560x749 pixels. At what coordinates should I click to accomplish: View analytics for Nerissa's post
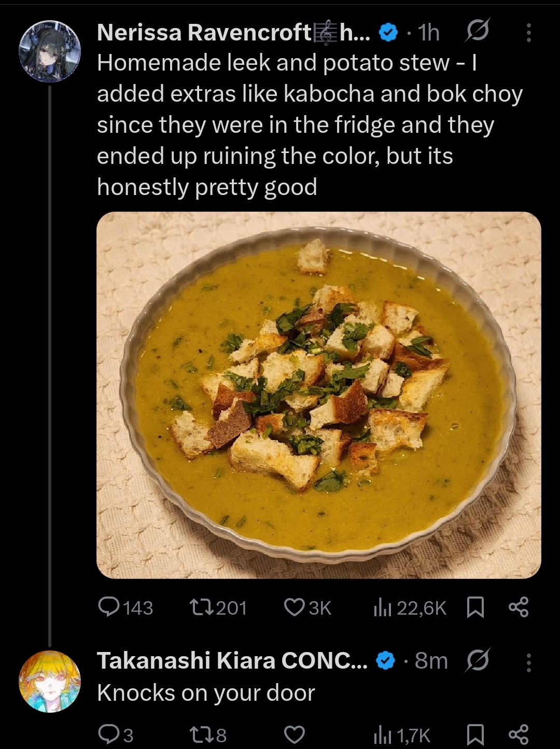point(381,607)
